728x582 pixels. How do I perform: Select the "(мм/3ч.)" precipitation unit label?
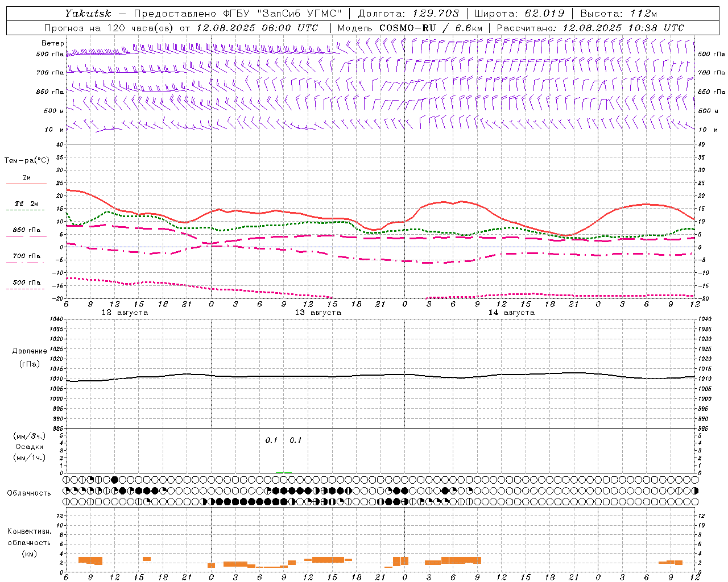tap(29, 436)
